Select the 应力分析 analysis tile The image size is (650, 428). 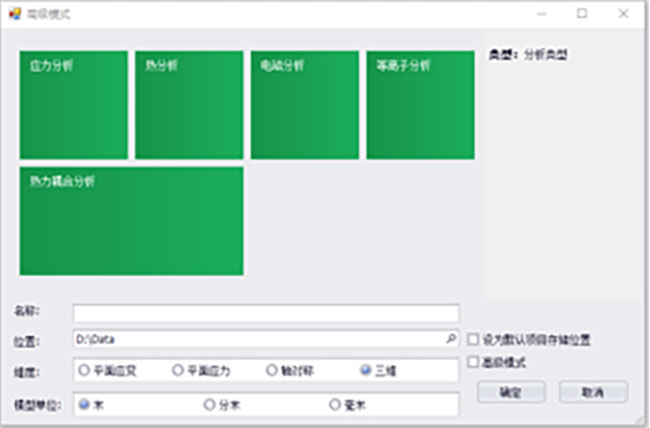pos(73,105)
